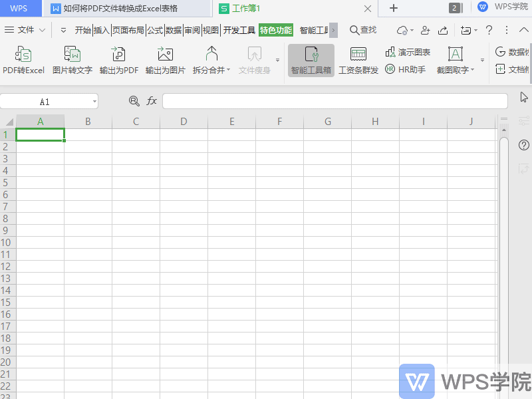Select column B header

tap(88, 122)
